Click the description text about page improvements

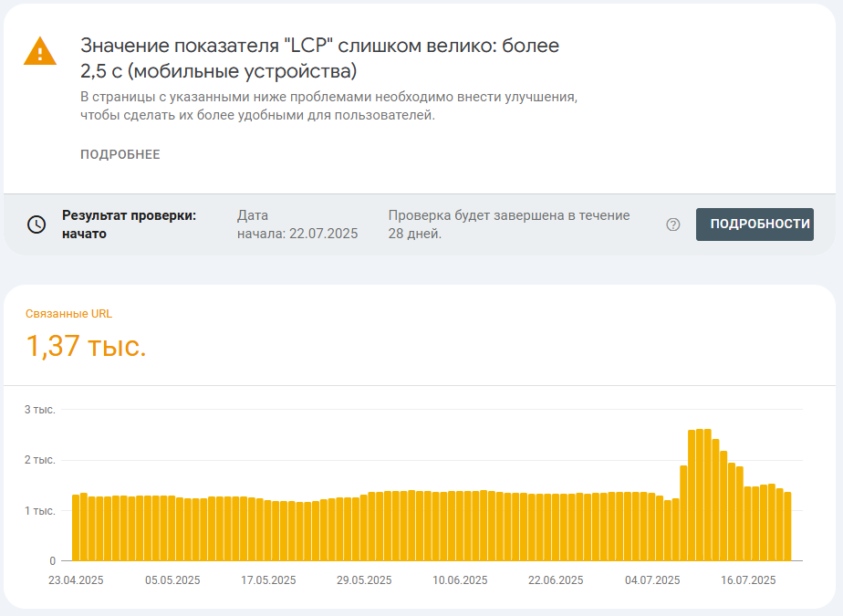click(x=329, y=106)
